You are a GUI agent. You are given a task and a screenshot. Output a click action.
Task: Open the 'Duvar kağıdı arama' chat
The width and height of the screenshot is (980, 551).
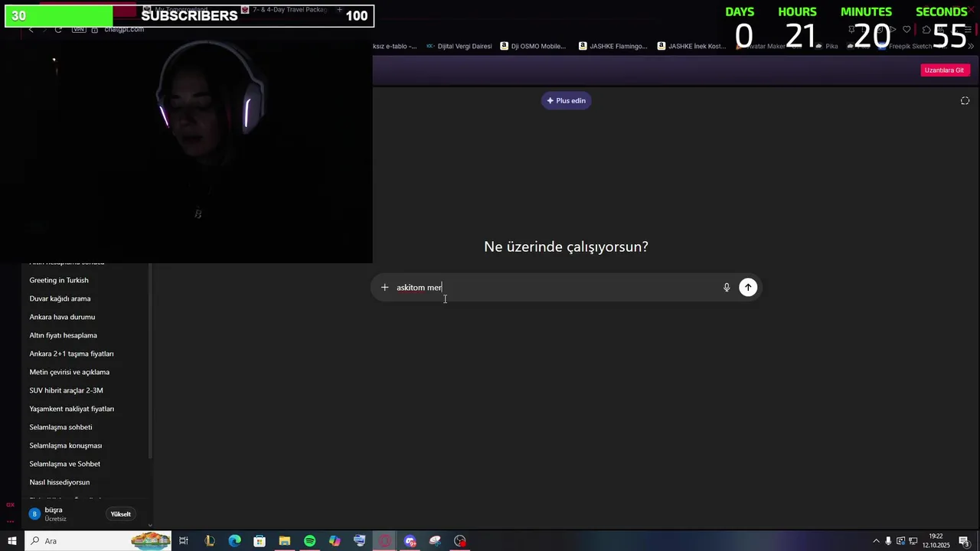(x=60, y=298)
